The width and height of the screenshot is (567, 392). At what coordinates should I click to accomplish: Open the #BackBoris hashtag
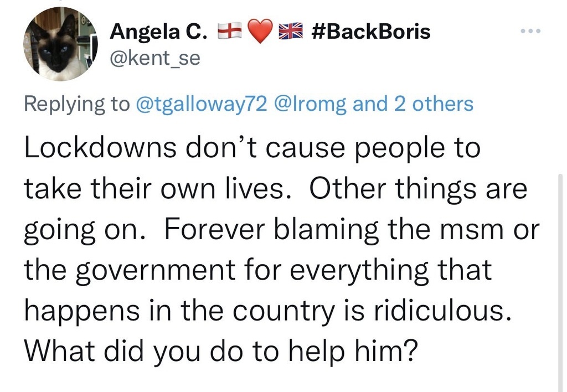click(x=371, y=32)
